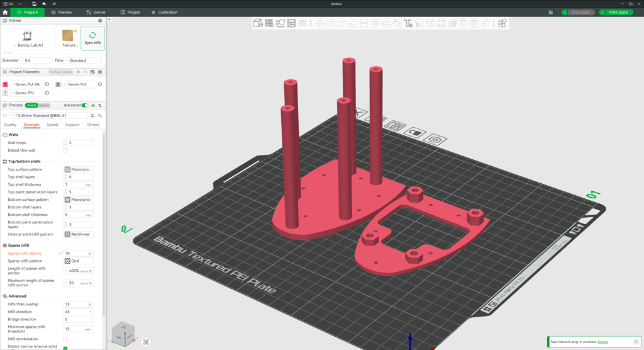This screenshot has width=644, height=350.
Task: Open the Quality settings tab
Action: (x=10, y=125)
